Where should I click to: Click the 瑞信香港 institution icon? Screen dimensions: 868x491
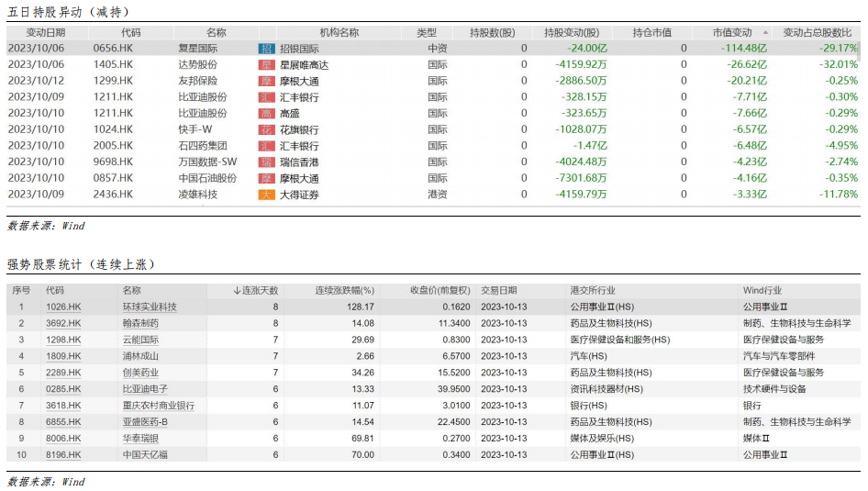267,162
